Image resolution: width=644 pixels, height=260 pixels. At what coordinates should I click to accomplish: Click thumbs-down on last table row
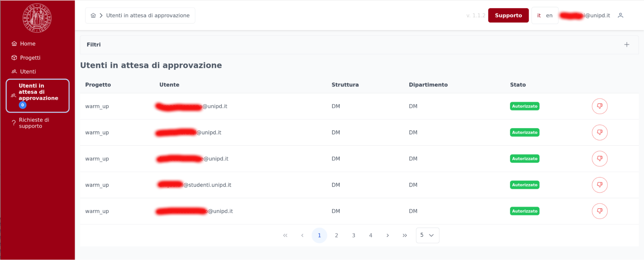[599, 211]
